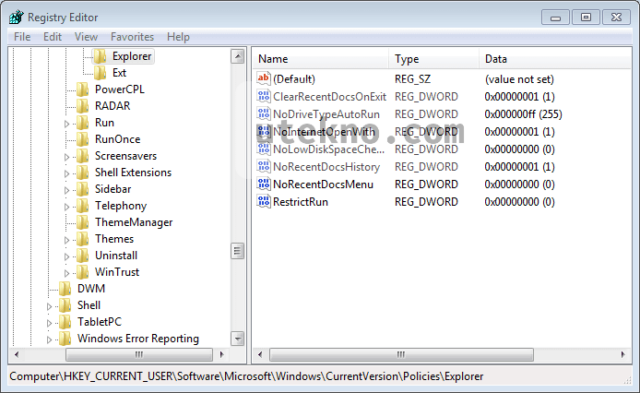This screenshot has width=640, height=393.
Task: Select the Explorer folder icon in tree
Action: (x=100, y=56)
